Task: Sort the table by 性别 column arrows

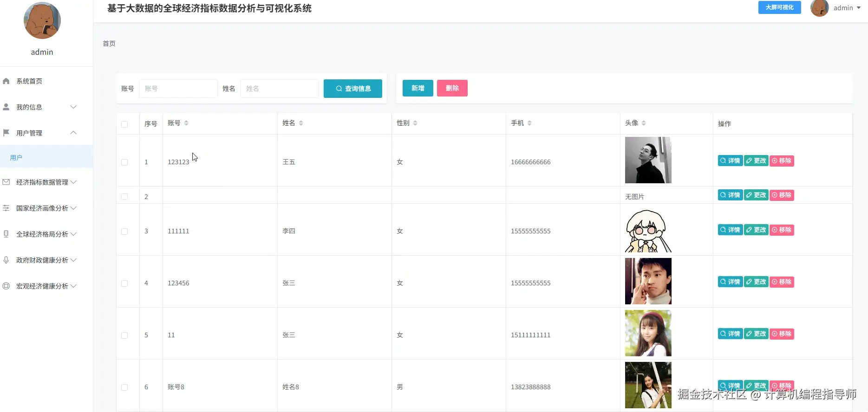Action: pos(415,123)
